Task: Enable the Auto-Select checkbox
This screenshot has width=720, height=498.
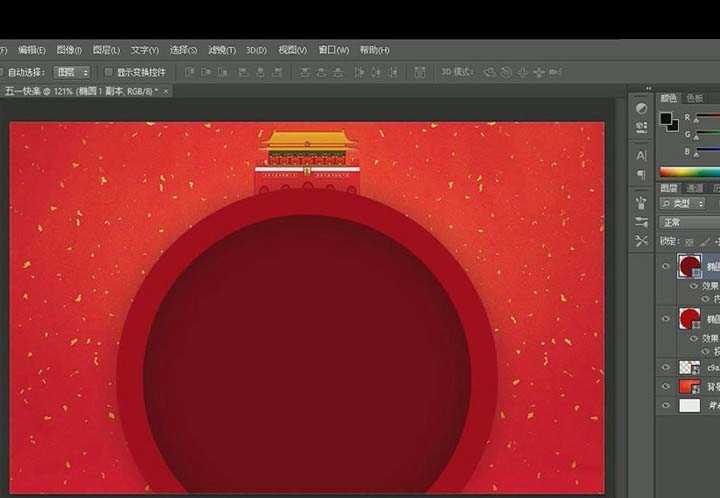Action: [3, 72]
